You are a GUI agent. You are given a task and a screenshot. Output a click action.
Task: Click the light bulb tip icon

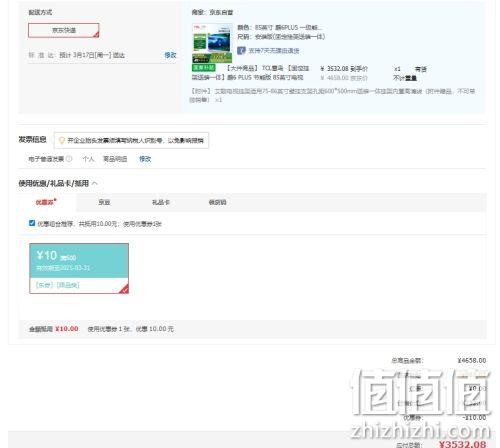coord(62,141)
